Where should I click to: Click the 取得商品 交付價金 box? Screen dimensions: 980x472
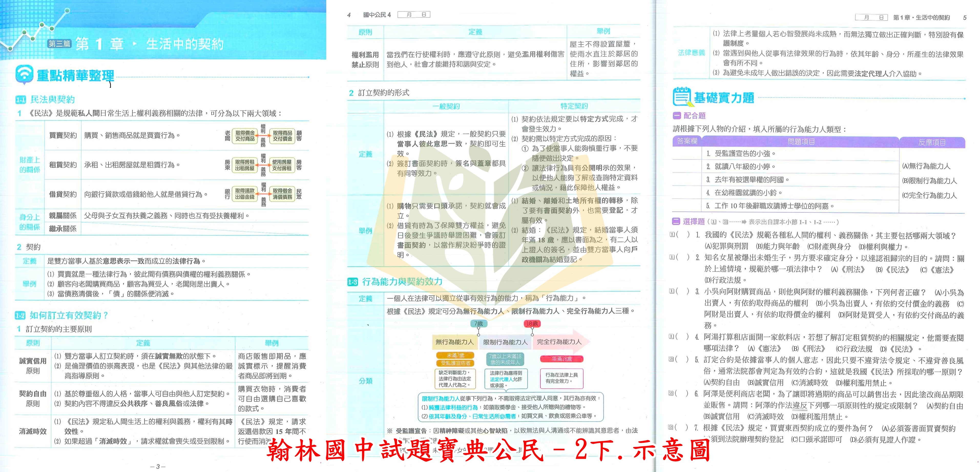[x=282, y=136]
